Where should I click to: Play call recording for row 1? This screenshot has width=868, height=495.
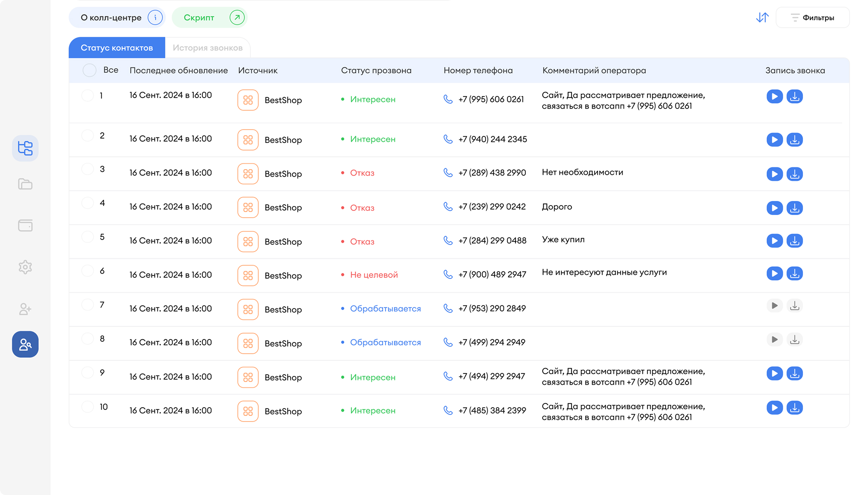coord(774,97)
